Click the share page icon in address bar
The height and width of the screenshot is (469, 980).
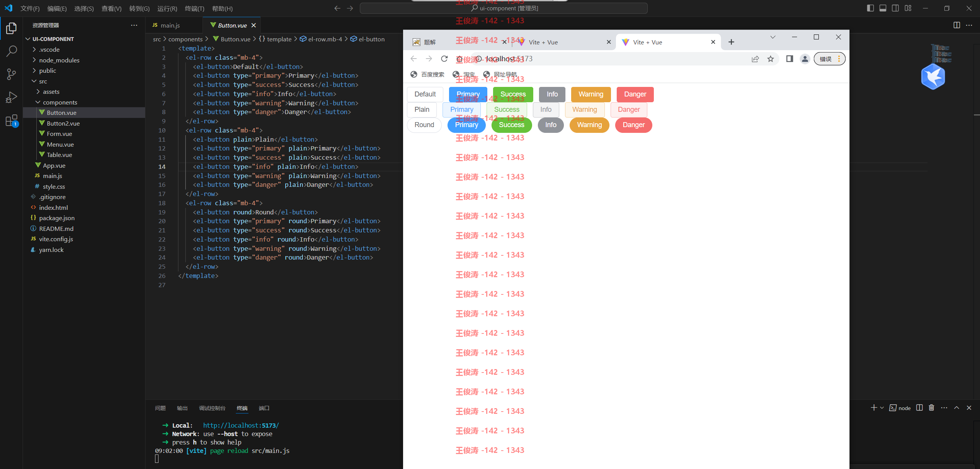pos(755,59)
